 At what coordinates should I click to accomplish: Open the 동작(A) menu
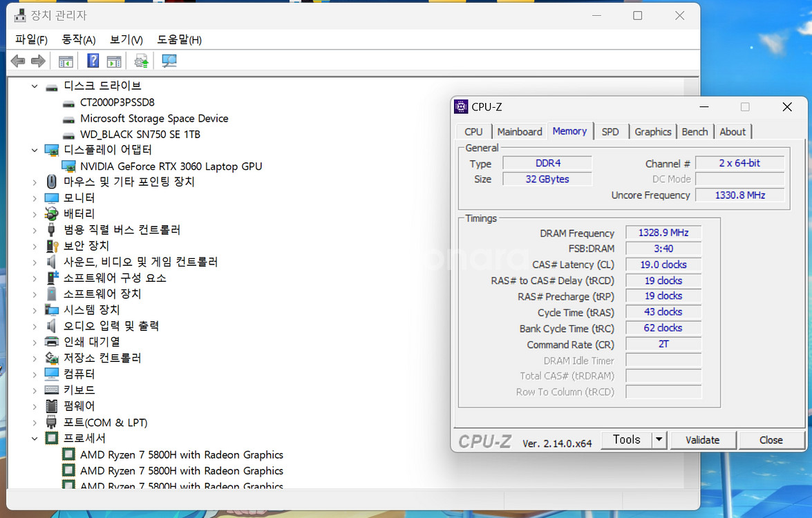(79, 39)
